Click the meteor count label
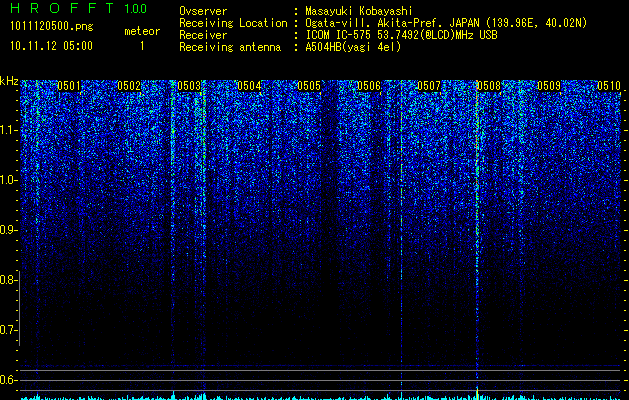Screen dimensions: 629x400 click(x=142, y=31)
